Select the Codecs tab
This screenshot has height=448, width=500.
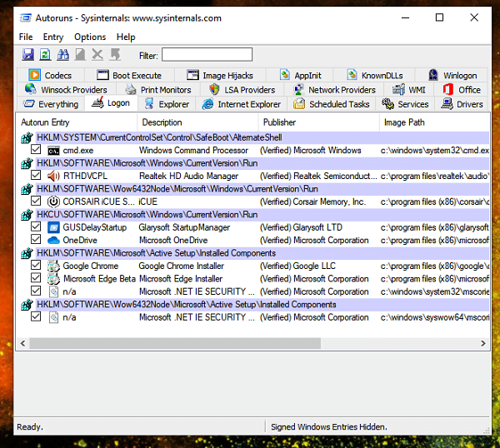click(50, 76)
